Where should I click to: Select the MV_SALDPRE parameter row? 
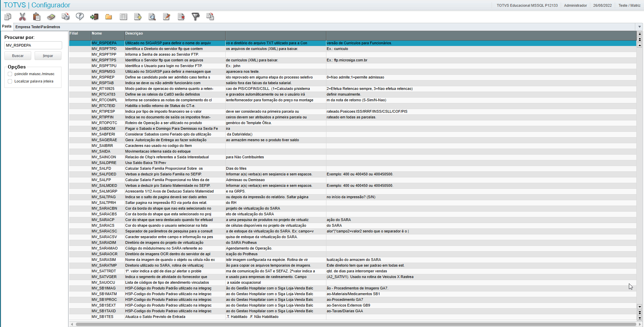(353, 163)
